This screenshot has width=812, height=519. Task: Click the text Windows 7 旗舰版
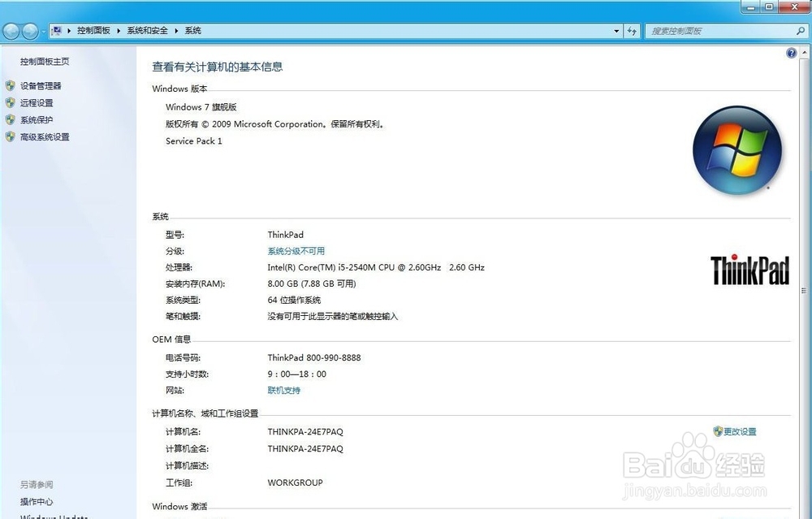pyautogui.click(x=201, y=107)
